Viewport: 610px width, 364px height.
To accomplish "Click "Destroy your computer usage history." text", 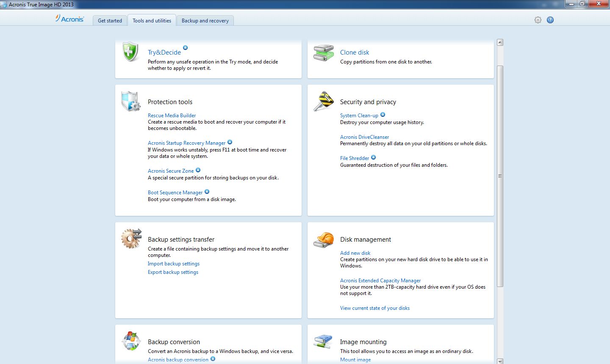I will click(382, 122).
